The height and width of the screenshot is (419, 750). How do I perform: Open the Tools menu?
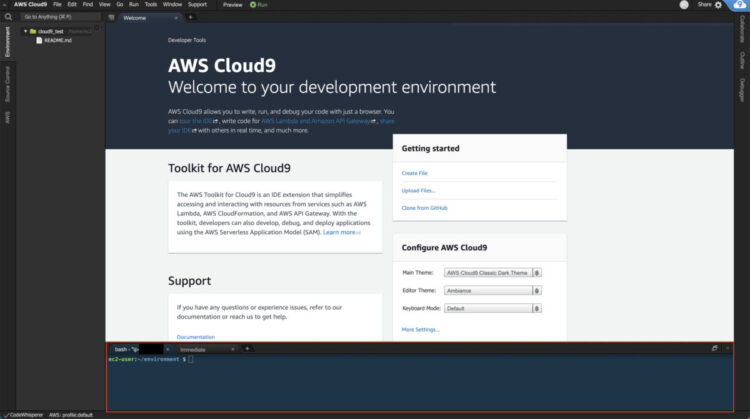[x=151, y=4]
